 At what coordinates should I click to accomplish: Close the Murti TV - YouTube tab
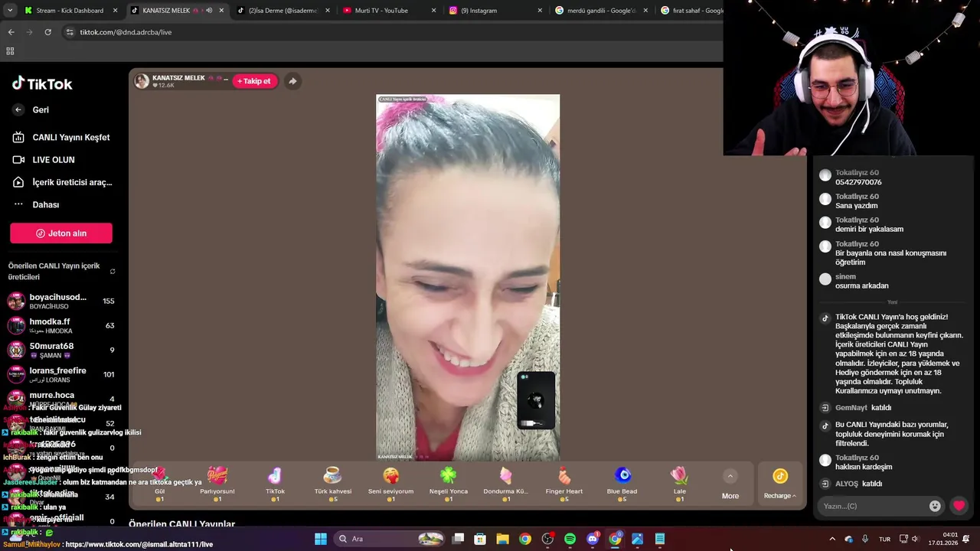[433, 11]
